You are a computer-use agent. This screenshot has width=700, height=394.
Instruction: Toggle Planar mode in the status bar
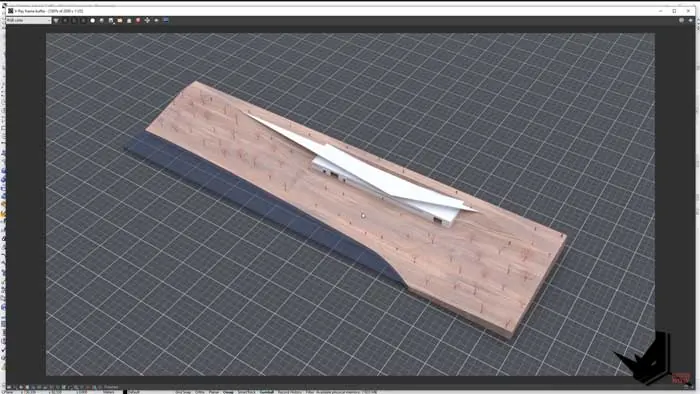click(x=214, y=392)
